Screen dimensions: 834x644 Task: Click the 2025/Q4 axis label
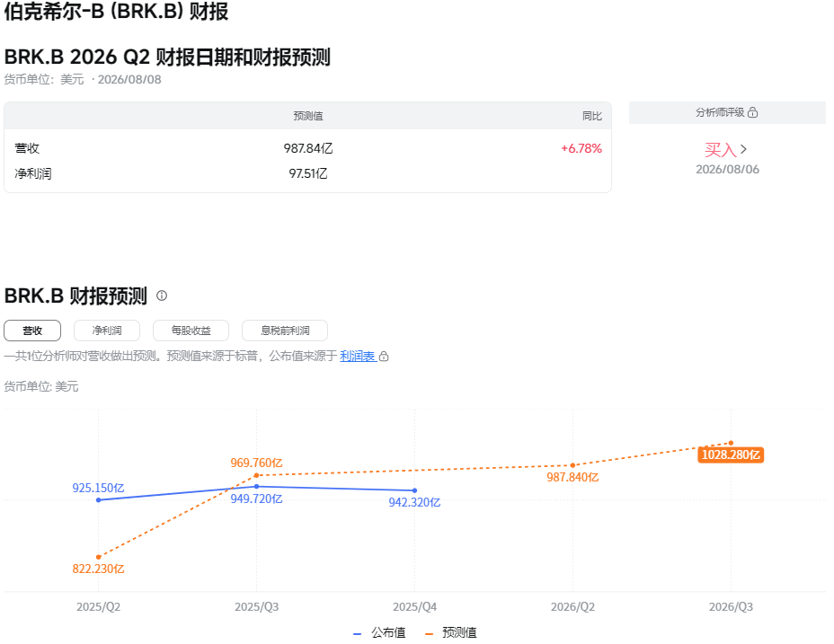pos(415,607)
